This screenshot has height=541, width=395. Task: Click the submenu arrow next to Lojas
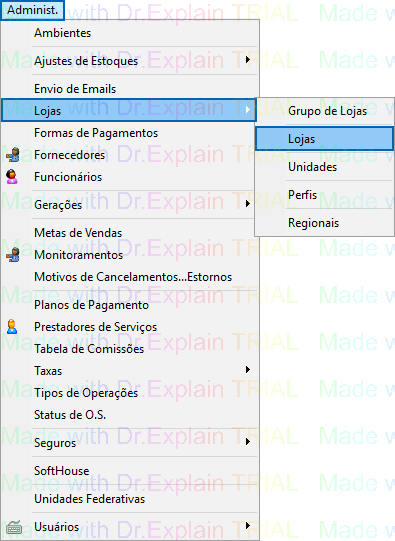247,110
